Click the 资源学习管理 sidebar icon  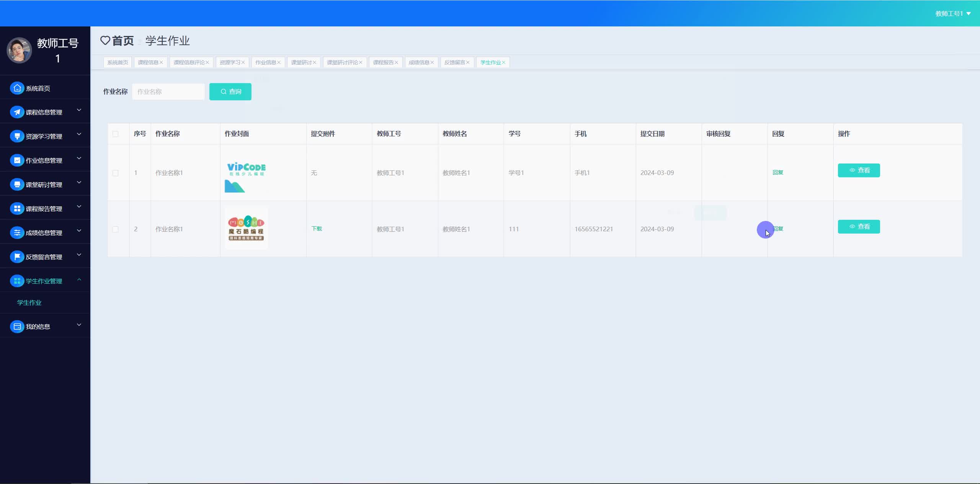tap(17, 136)
